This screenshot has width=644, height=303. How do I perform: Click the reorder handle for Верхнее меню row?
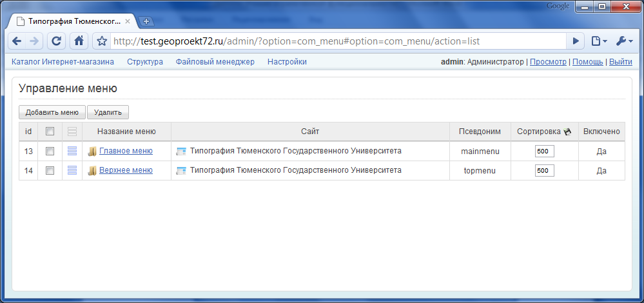72,170
